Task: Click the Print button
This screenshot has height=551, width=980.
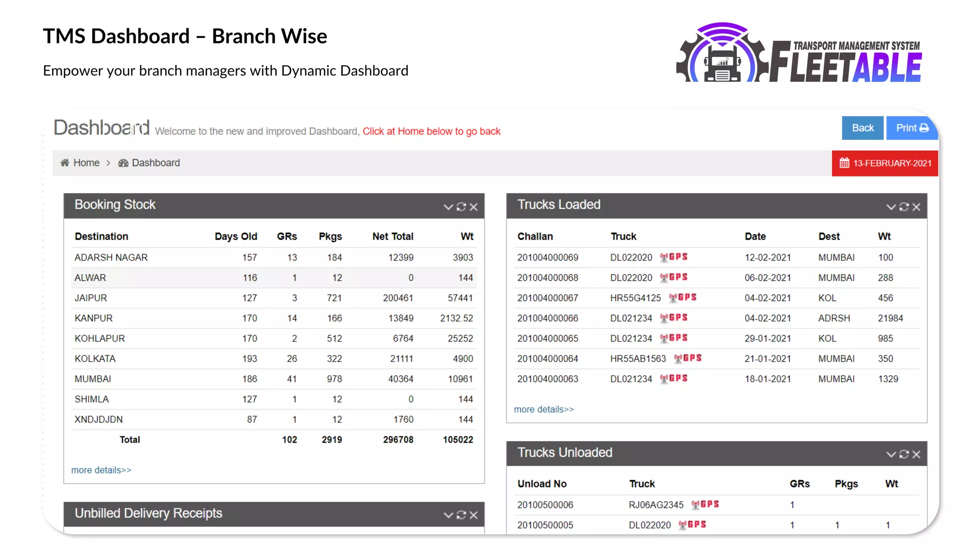Action: 912,128
